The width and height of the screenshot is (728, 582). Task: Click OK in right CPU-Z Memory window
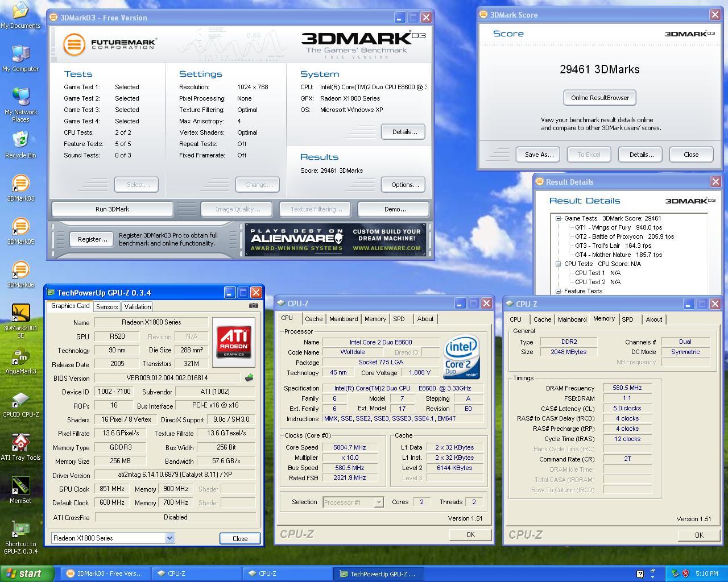click(699, 535)
